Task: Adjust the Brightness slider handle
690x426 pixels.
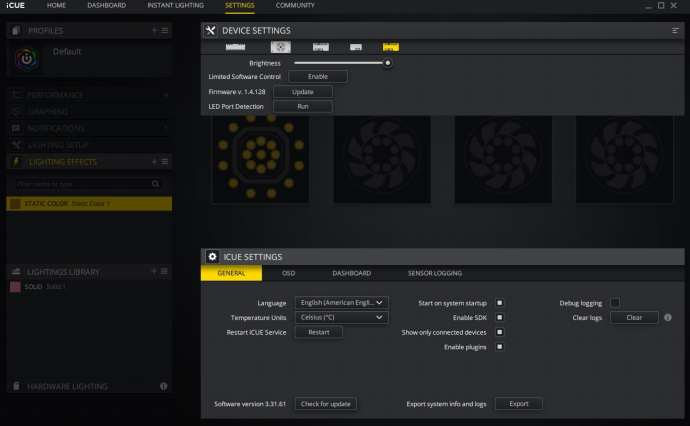Action: 387,63
